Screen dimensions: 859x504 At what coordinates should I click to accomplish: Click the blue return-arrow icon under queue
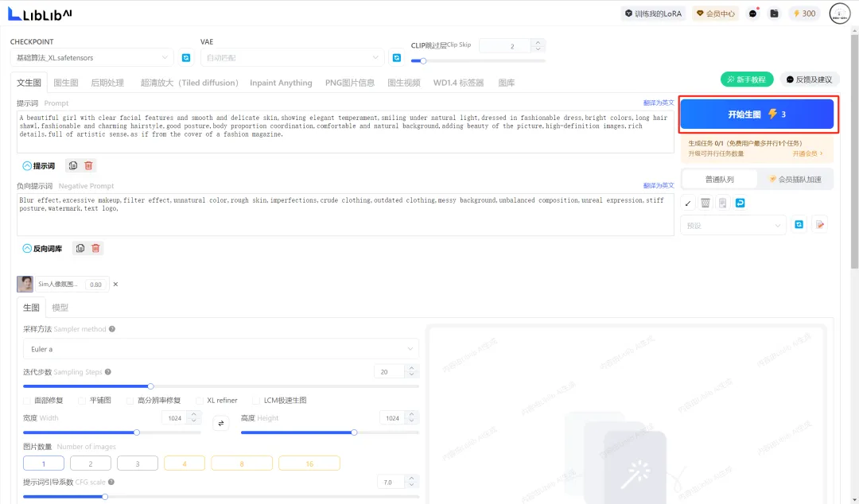pos(740,204)
